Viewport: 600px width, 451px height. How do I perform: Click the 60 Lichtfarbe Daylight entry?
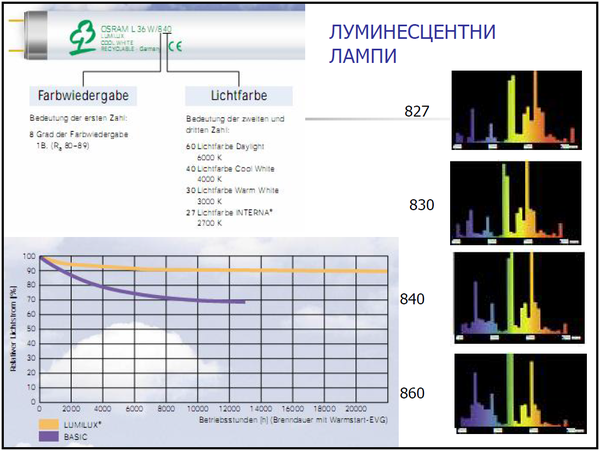pos(225,151)
